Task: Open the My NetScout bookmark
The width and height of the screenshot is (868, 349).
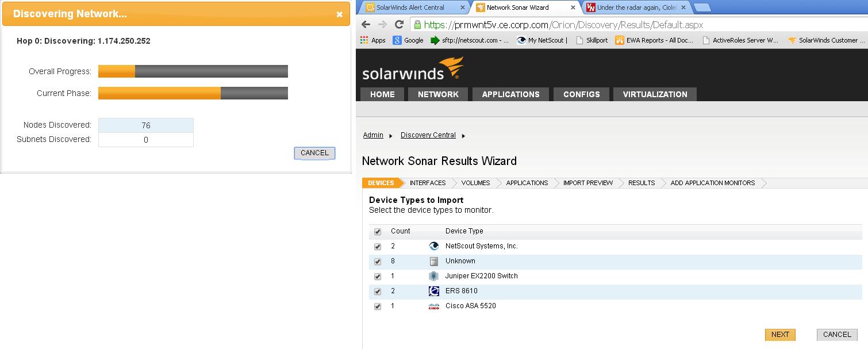Action: point(542,40)
